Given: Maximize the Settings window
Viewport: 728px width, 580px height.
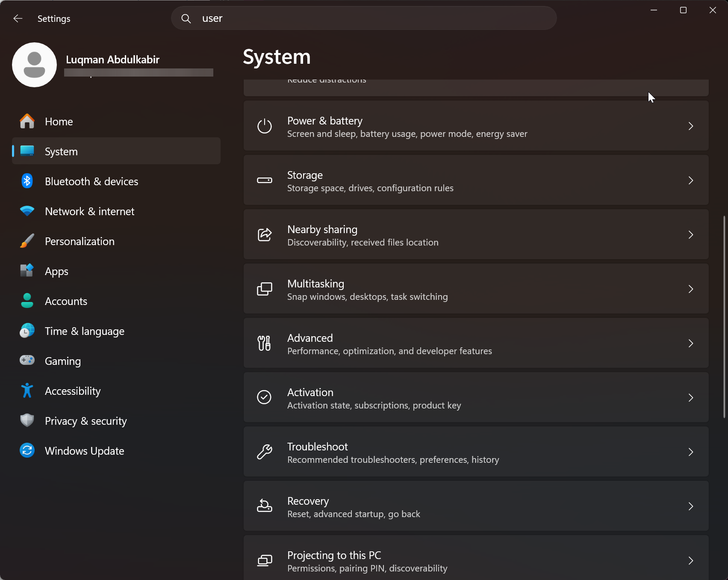Looking at the screenshot, I should 683,10.
